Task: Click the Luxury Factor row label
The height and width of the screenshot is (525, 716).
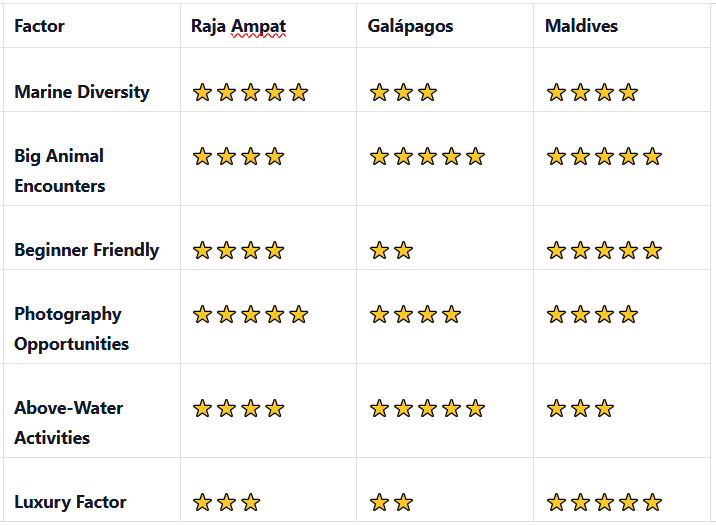Action: click(x=70, y=502)
